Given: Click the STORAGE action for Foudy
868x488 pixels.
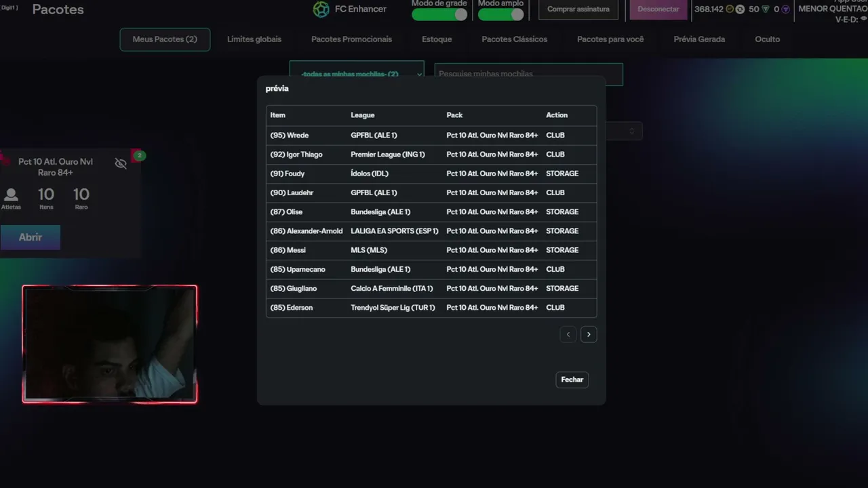Looking at the screenshot, I should (x=562, y=174).
